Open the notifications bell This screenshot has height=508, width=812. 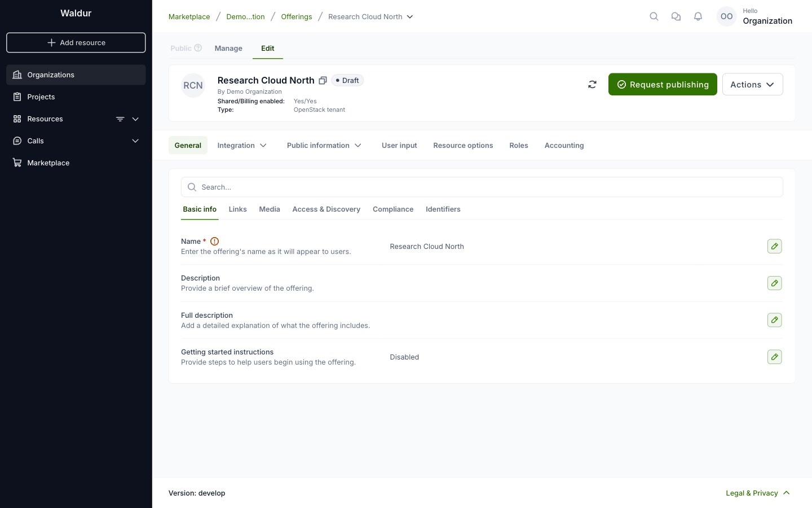[x=698, y=16]
